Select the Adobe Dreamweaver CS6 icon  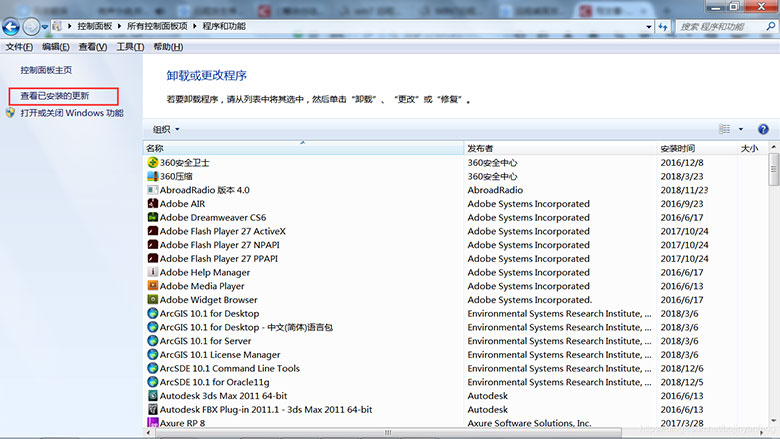[x=153, y=217]
